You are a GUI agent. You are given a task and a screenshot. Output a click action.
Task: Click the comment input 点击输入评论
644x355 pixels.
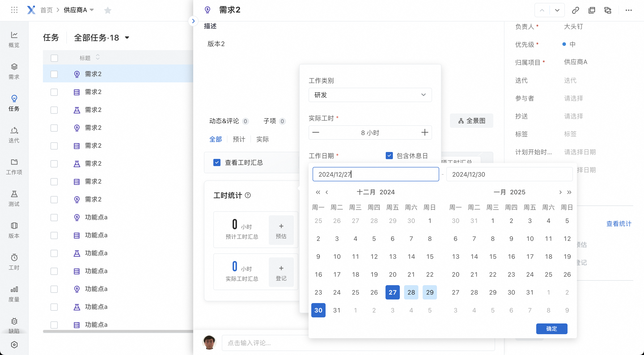pyautogui.click(x=358, y=342)
